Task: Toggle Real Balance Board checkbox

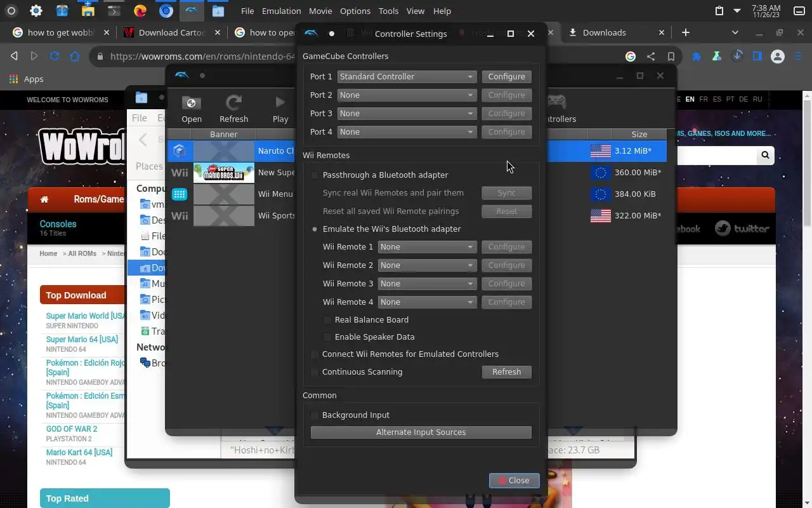Action: [x=327, y=319]
